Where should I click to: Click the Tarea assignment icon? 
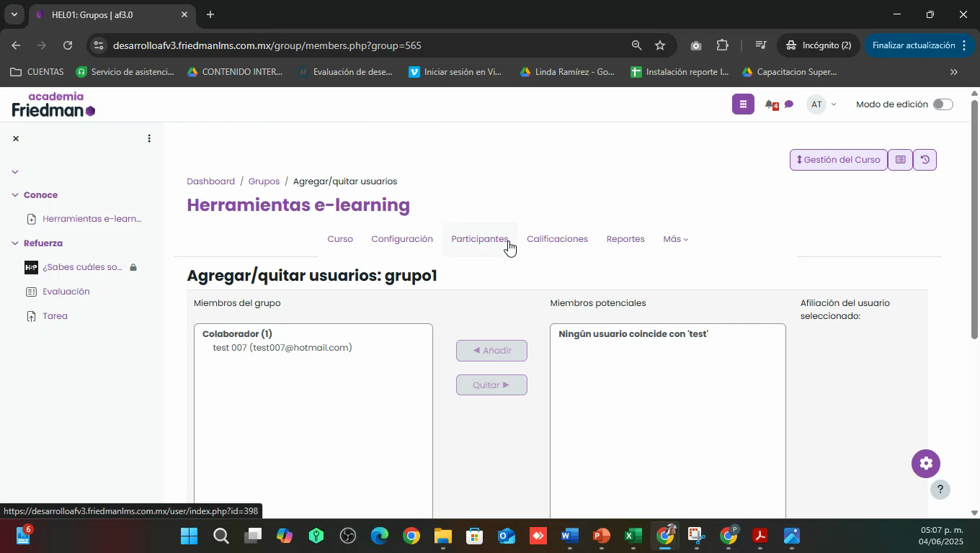pyautogui.click(x=31, y=316)
